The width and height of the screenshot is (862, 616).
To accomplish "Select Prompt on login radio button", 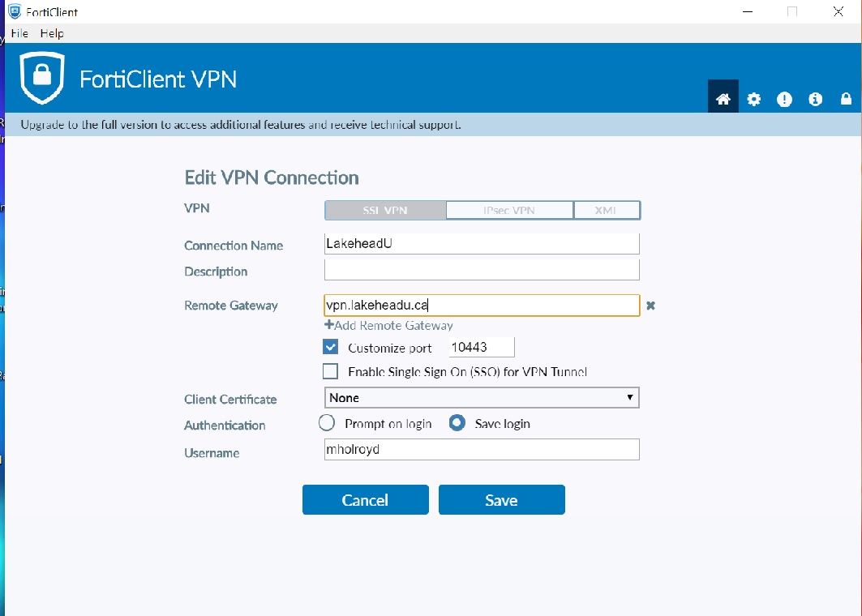I will (x=327, y=423).
